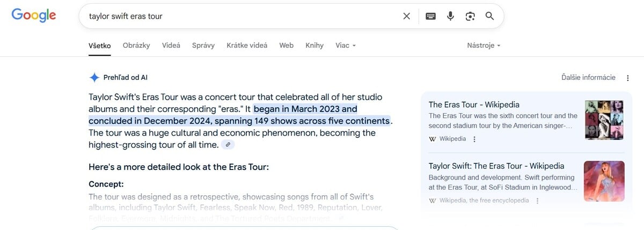This screenshot has height=230, width=644.
Task: Click the 'Prehľad od AI' label
Action: pyautogui.click(x=126, y=77)
